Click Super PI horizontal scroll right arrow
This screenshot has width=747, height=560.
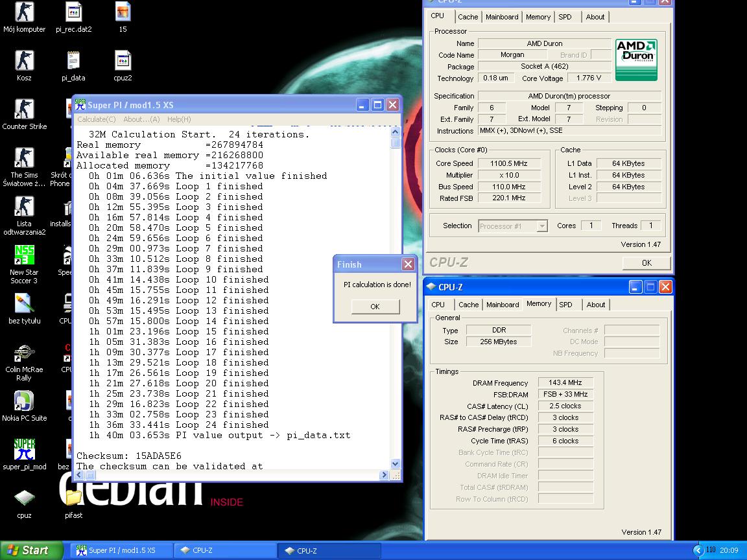click(x=385, y=474)
